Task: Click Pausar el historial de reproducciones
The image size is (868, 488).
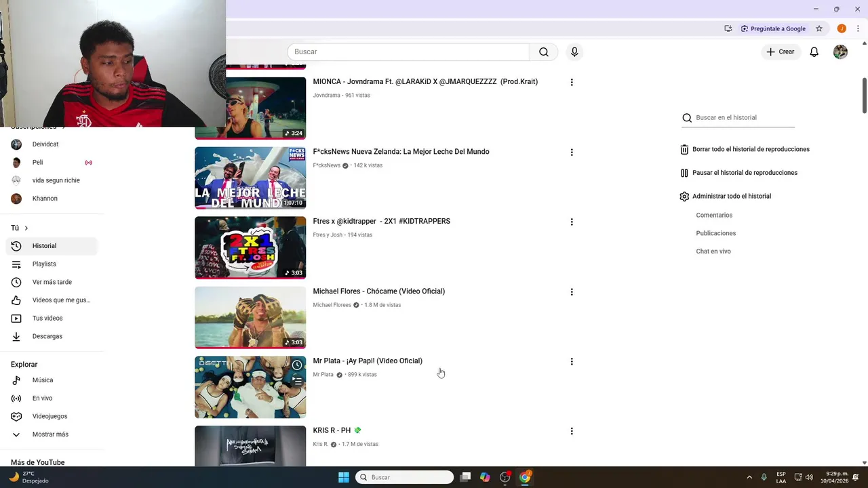Action: coord(738,173)
